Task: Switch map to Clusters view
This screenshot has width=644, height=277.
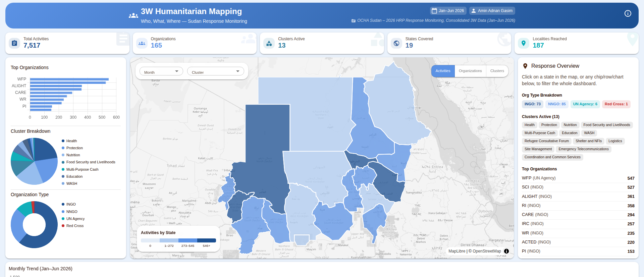Action: point(497,71)
